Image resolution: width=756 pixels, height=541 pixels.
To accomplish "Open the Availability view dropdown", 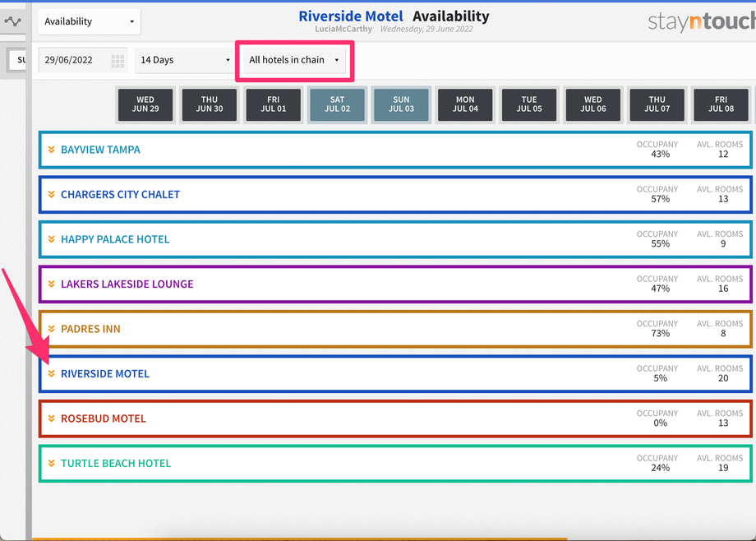I will tap(90, 21).
